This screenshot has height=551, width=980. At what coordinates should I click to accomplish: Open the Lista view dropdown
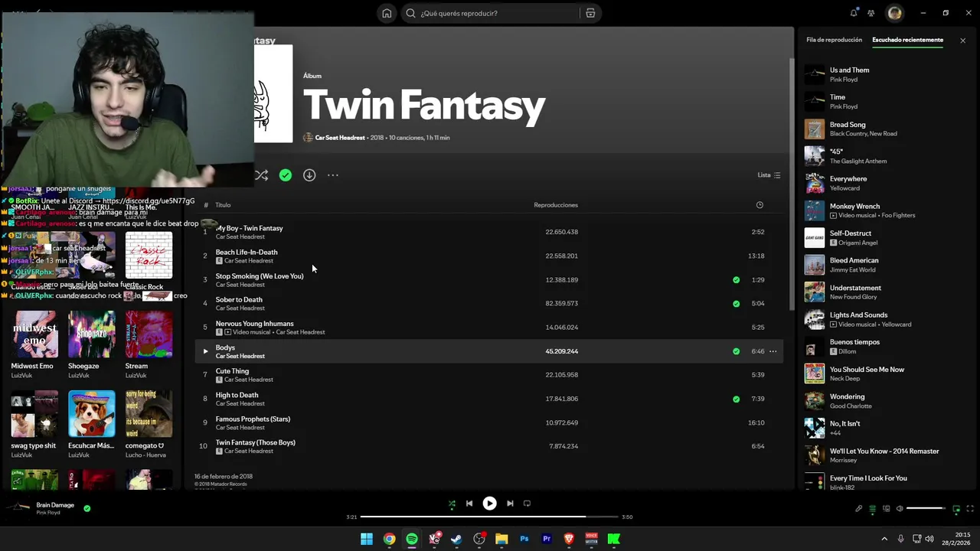coord(769,175)
